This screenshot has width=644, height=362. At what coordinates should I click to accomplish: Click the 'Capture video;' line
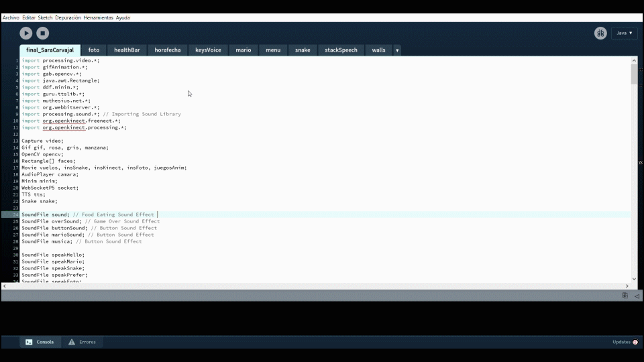click(x=43, y=141)
